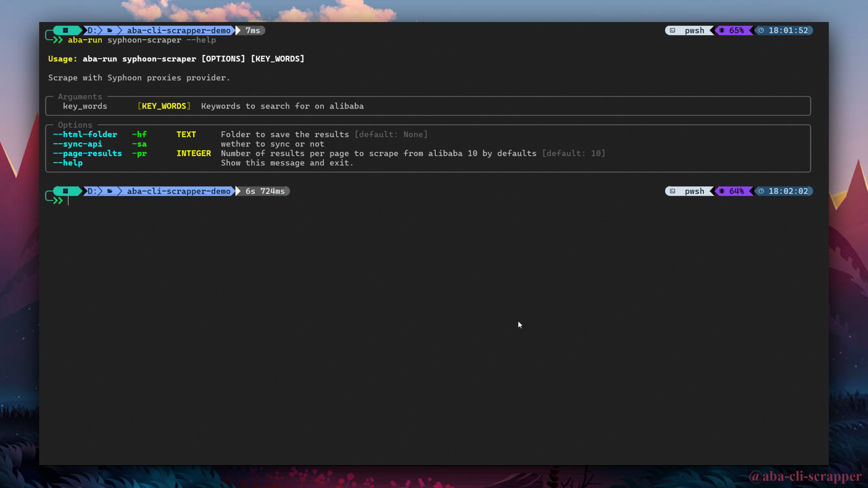
Task: Click the battery icon next to 64%
Action: [722, 191]
